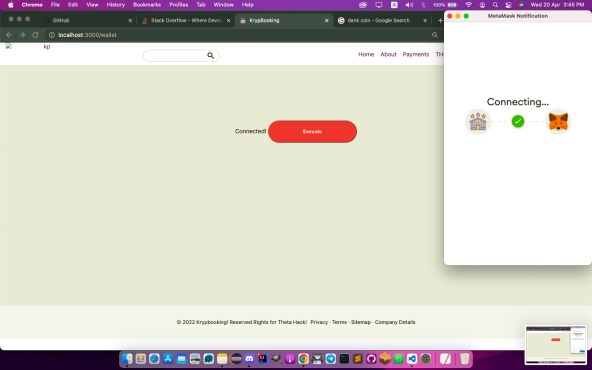
Task: Click the green checkmark in MetaMask connecting
Action: click(518, 122)
